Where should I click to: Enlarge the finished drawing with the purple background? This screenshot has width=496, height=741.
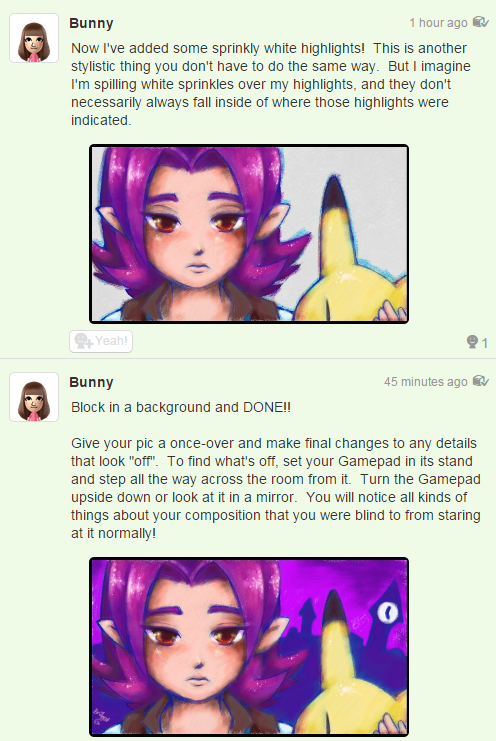point(249,647)
